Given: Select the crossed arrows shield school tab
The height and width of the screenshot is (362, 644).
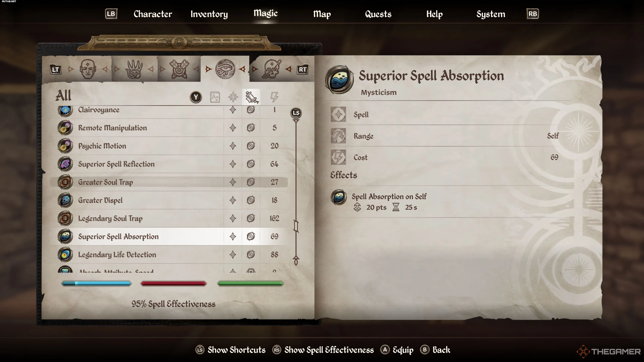Looking at the screenshot, I should click(x=179, y=69).
